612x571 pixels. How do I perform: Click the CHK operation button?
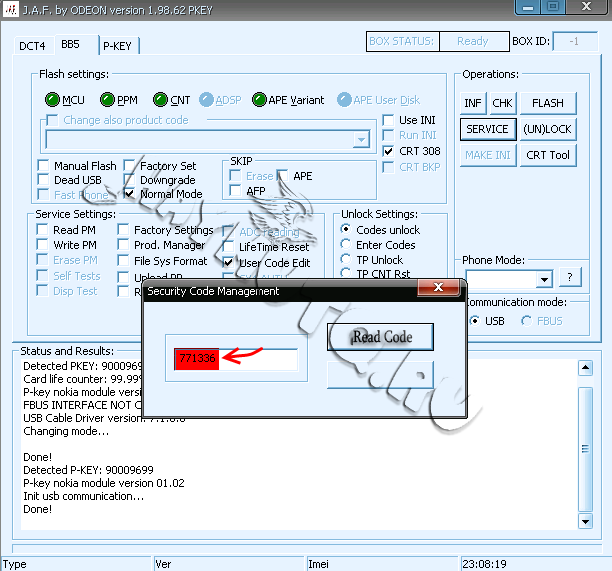pos(502,103)
